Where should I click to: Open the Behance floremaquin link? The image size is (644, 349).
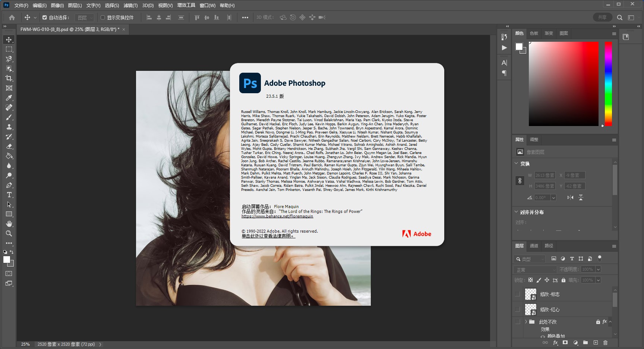277,216
